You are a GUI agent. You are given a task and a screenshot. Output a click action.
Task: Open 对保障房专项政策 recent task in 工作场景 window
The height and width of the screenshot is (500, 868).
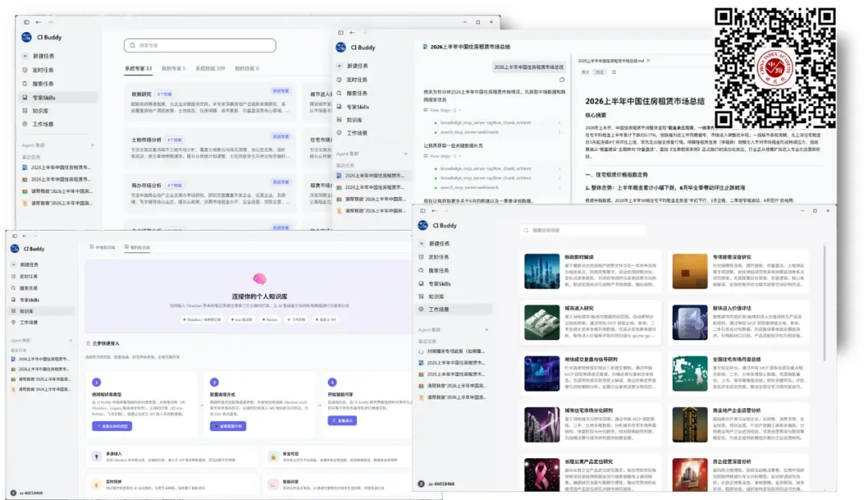[x=452, y=351]
